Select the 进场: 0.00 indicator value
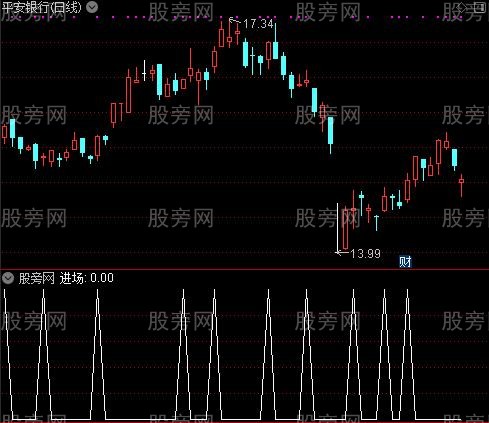 pos(87,278)
